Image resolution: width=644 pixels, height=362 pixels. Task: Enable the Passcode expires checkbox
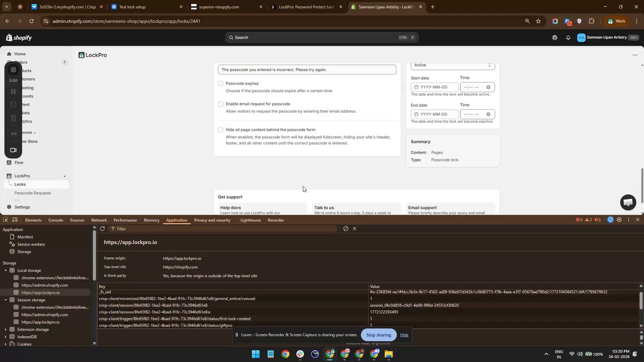220,83
